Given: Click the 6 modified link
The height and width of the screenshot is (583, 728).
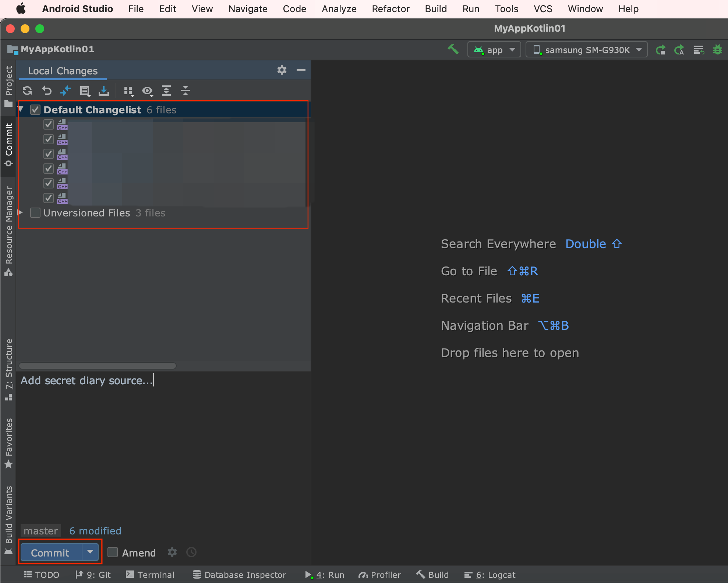Looking at the screenshot, I should [x=95, y=531].
